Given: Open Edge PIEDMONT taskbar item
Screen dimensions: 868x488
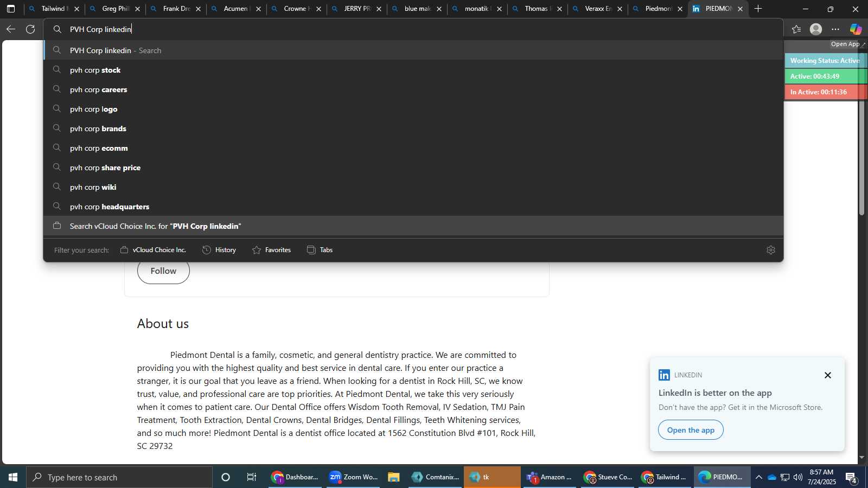Looking at the screenshot, I should tap(722, 477).
